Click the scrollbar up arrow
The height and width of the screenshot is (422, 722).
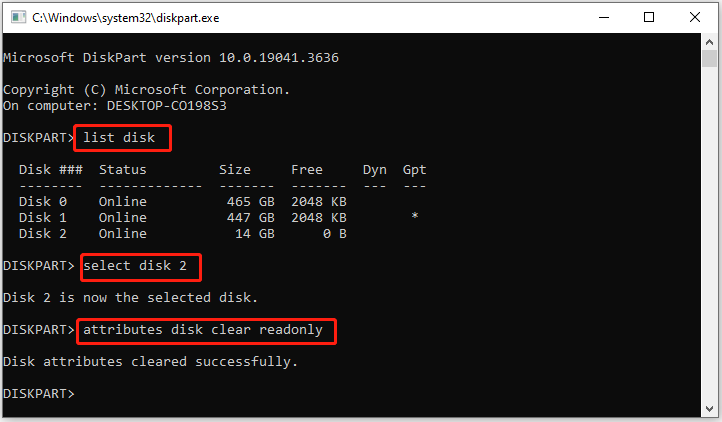click(x=709, y=43)
